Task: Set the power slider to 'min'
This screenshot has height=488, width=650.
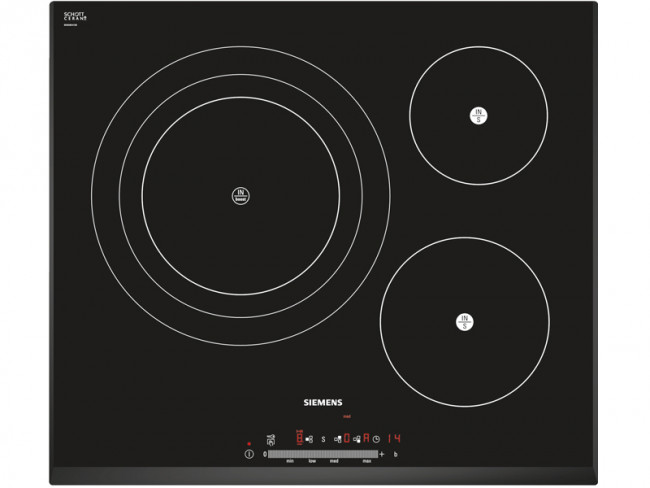Action: [290, 461]
